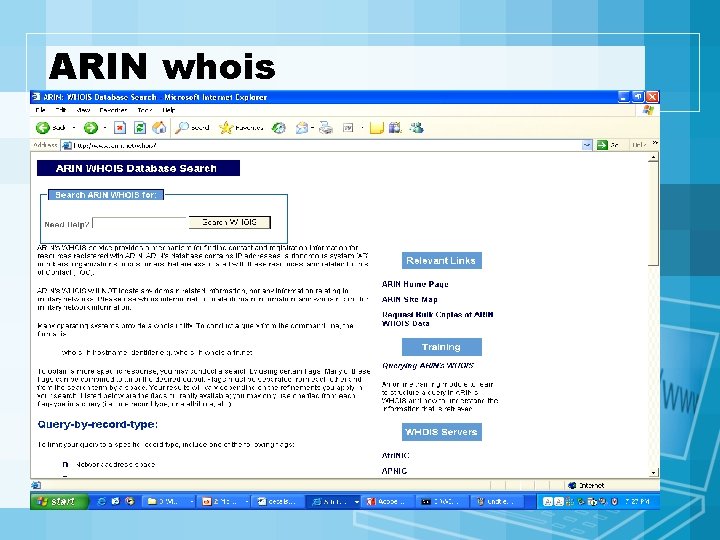Image resolution: width=720 pixels, height=540 pixels.
Task: Click the Search WHOIS button
Action: coord(230,222)
